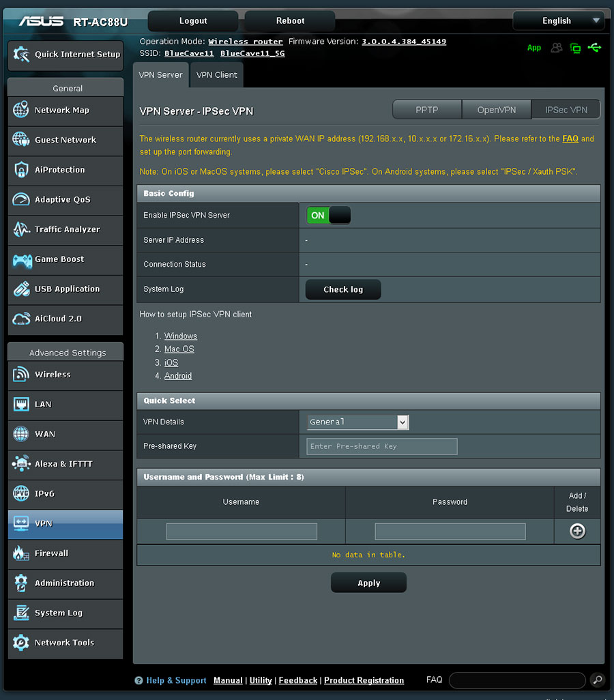Click the add user plus icon
Image resolution: width=614 pixels, height=700 pixels.
577,531
